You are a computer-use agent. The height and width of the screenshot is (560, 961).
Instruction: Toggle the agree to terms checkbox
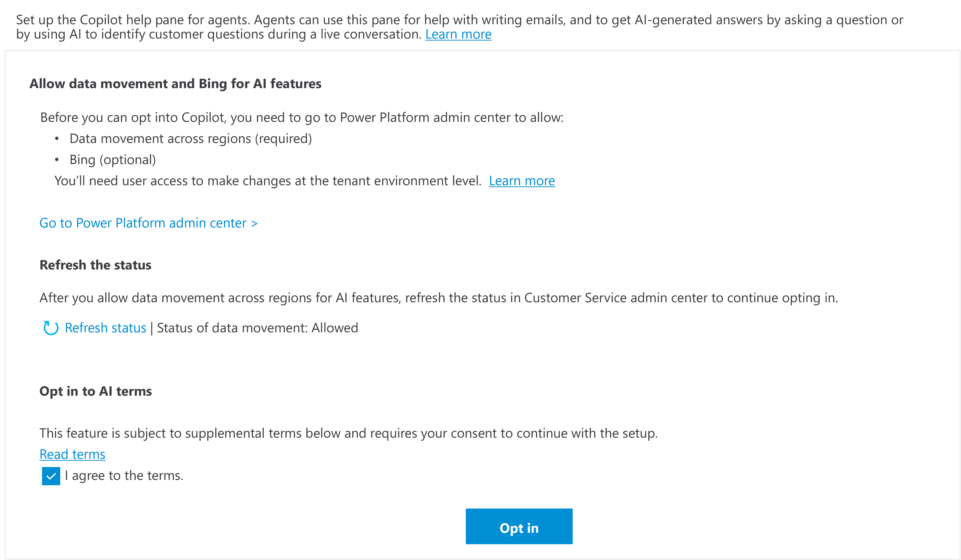(x=51, y=476)
